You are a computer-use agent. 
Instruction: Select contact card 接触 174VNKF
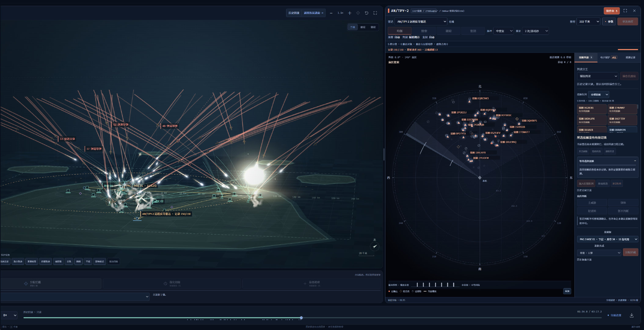[622, 109]
